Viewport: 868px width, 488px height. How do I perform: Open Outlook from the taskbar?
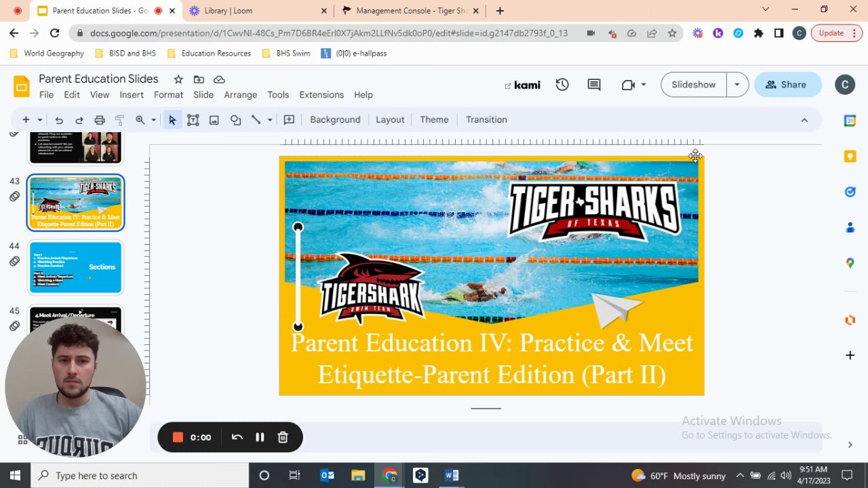click(327, 476)
